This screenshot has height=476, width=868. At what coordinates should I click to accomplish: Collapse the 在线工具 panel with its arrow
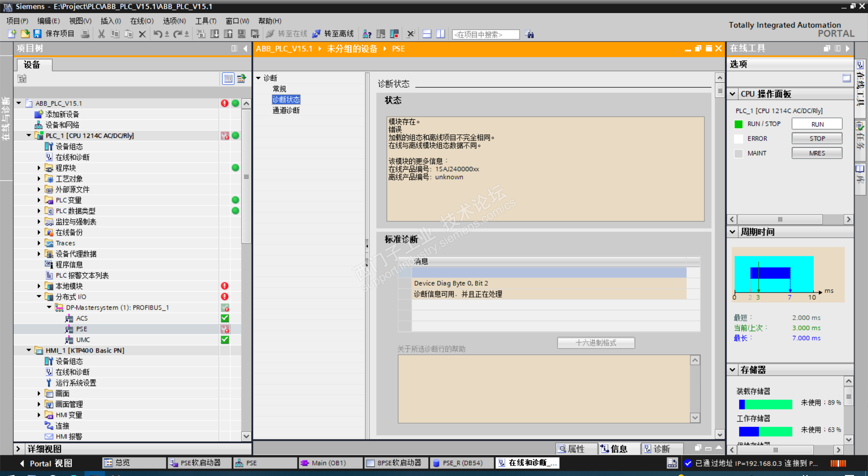pyautogui.click(x=847, y=48)
